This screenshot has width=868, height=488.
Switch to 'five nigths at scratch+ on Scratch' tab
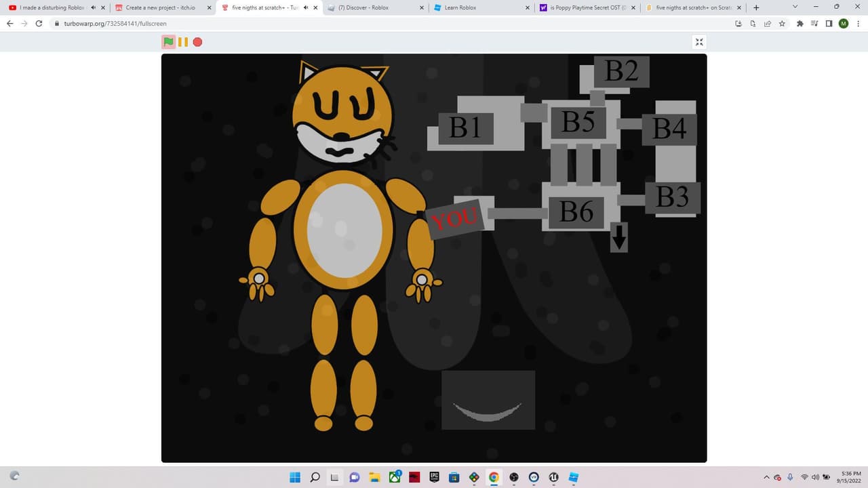[695, 7]
